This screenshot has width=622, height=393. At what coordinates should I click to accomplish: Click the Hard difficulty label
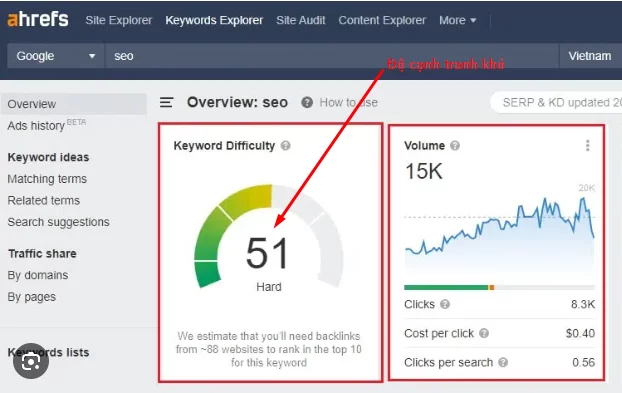269,287
